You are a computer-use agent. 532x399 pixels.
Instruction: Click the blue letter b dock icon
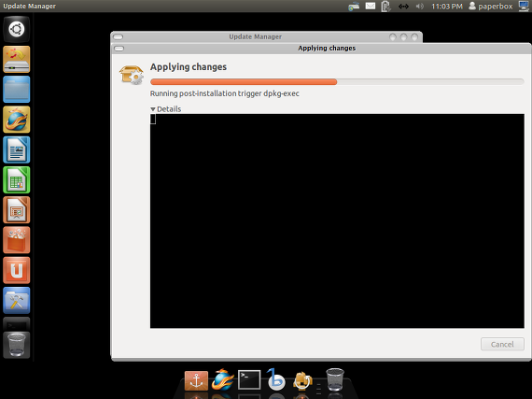pos(276,379)
